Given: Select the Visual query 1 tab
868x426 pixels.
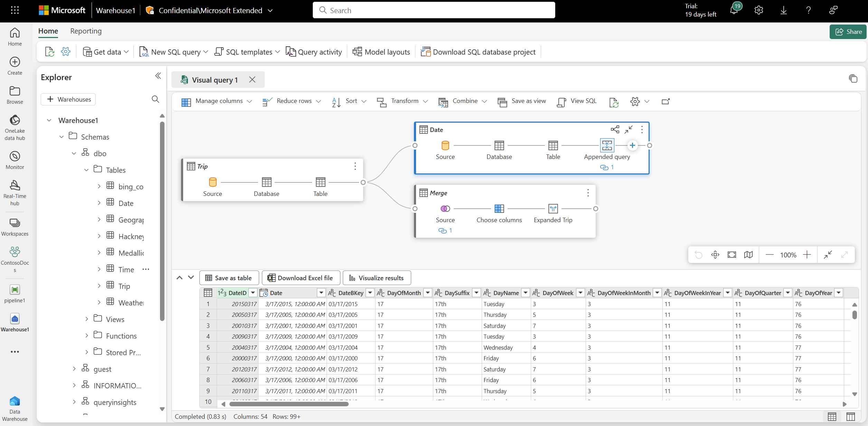Looking at the screenshot, I should [214, 80].
